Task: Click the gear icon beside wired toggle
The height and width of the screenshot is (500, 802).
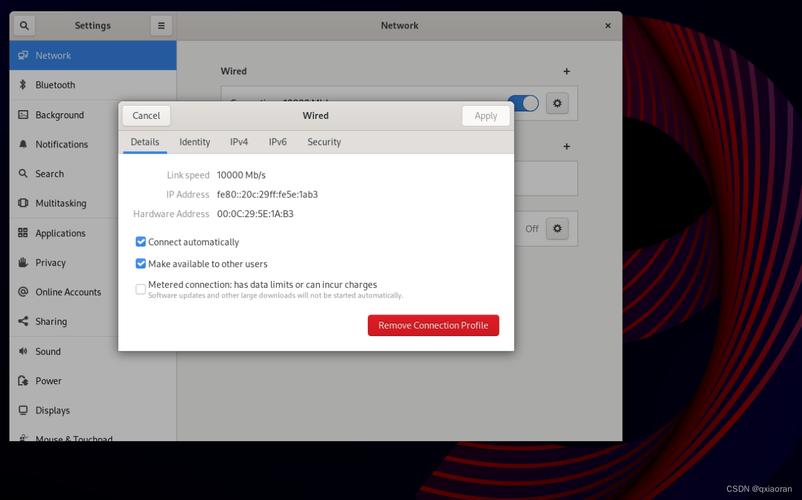Action: [557, 103]
